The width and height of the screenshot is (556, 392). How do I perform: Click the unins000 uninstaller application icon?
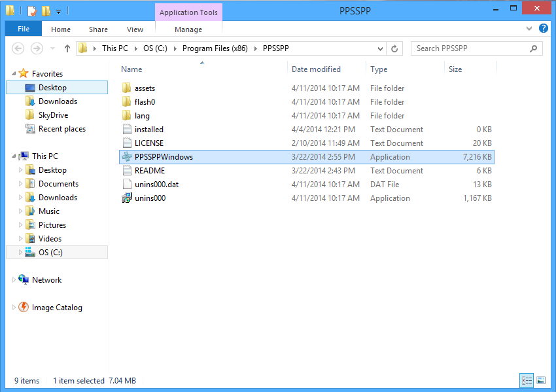(x=127, y=198)
